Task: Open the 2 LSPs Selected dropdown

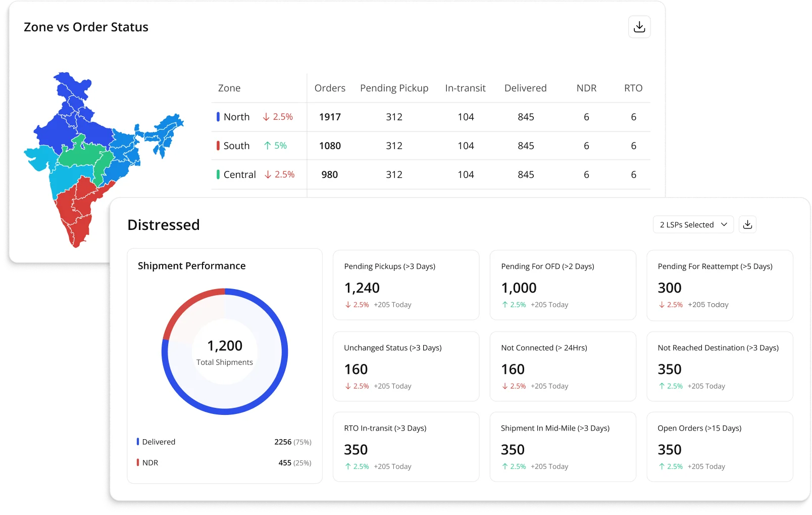Action: [x=693, y=224]
